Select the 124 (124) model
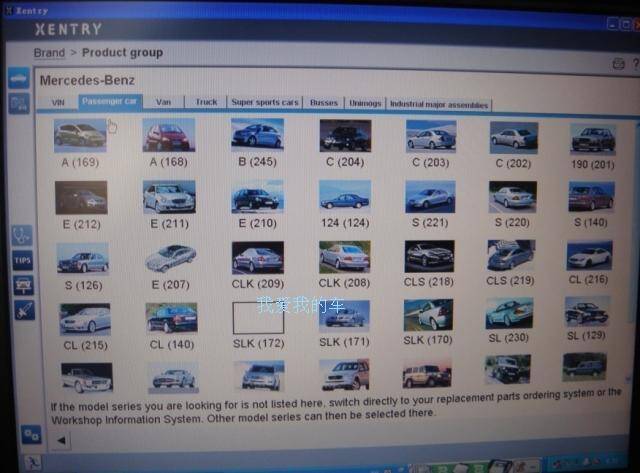The height and width of the screenshot is (473, 640). 345,197
